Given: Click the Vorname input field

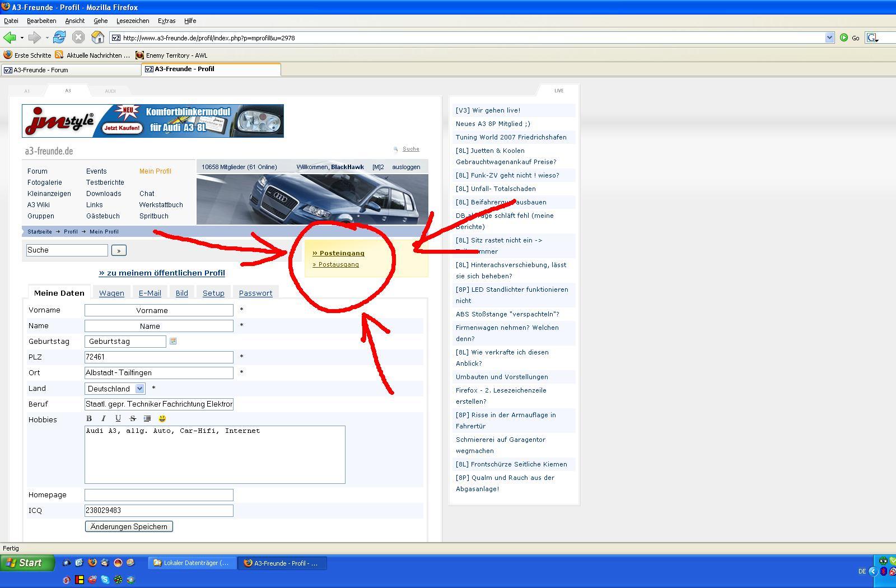Looking at the screenshot, I should click(x=159, y=310).
